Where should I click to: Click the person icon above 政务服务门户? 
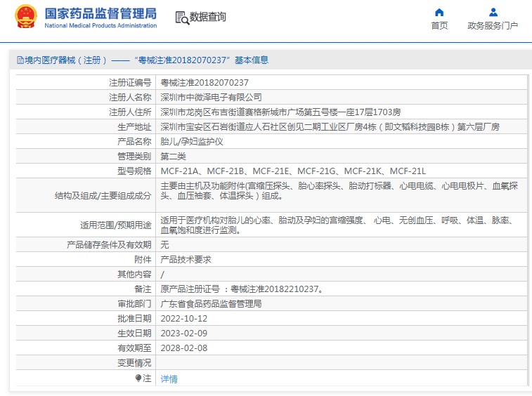coord(493,12)
